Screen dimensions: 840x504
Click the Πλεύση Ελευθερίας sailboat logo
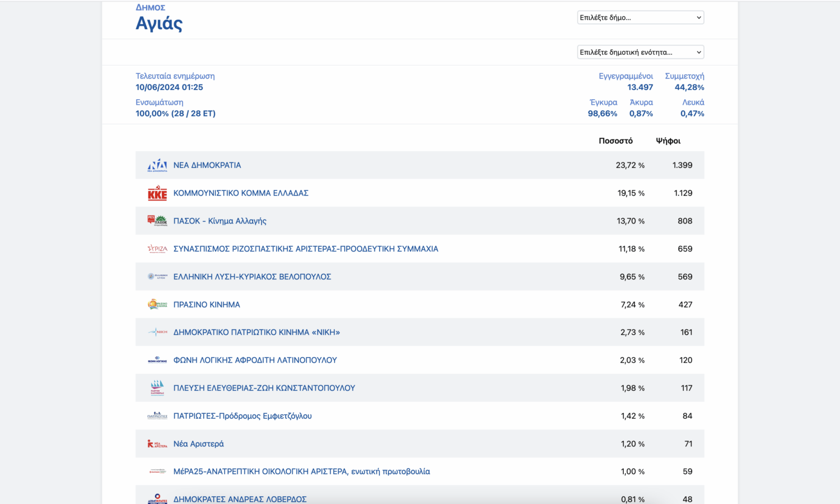pos(157,388)
